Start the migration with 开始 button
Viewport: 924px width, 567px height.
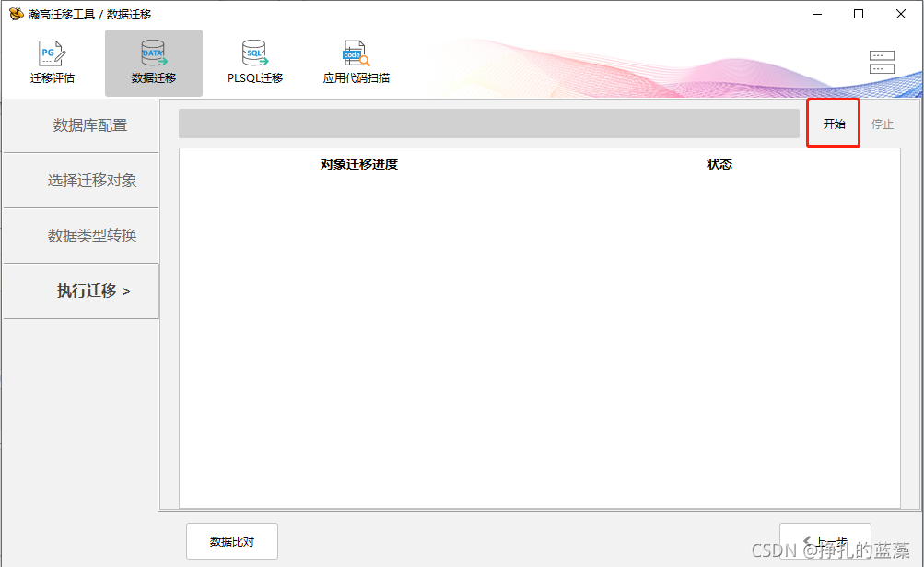pyautogui.click(x=833, y=124)
